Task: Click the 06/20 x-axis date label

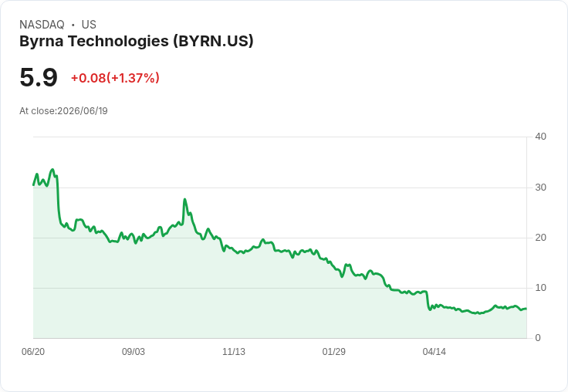Action: [33, 352]
